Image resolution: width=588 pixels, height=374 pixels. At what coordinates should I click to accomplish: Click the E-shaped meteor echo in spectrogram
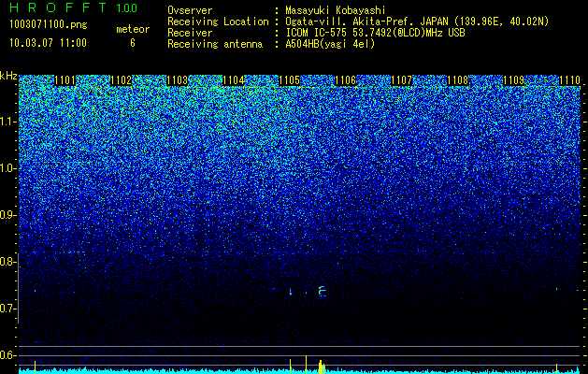pos(322,292)
